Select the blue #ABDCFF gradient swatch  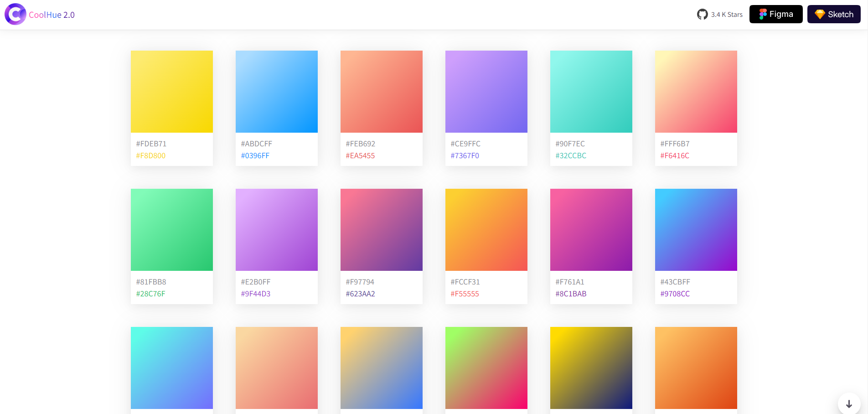(x=277, y=92)
